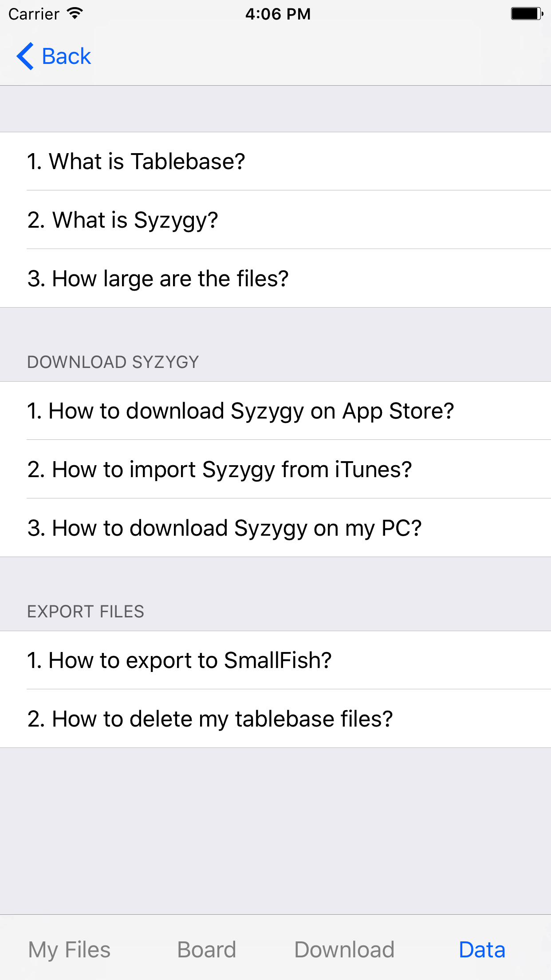Open the Download tab
The image size is (551, 980).
(345, 949)
